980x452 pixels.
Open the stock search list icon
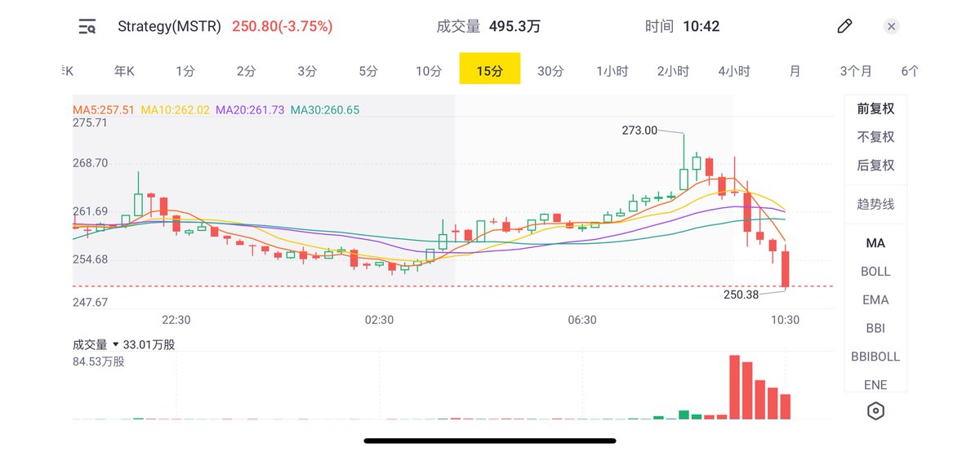coord(87,27)
